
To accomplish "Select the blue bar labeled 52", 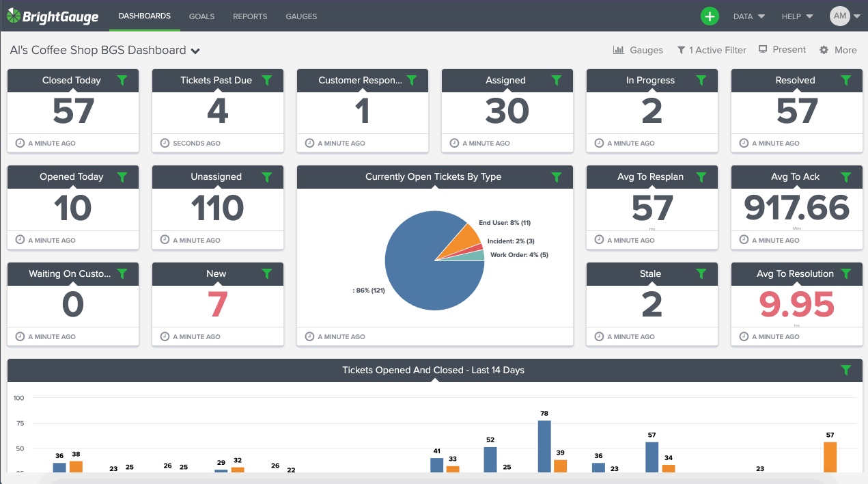I will (490, 459).
